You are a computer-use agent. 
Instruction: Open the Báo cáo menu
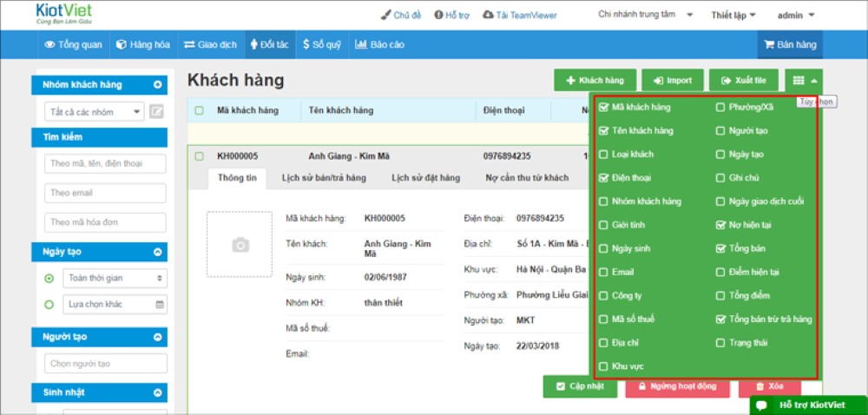(380, 45)
